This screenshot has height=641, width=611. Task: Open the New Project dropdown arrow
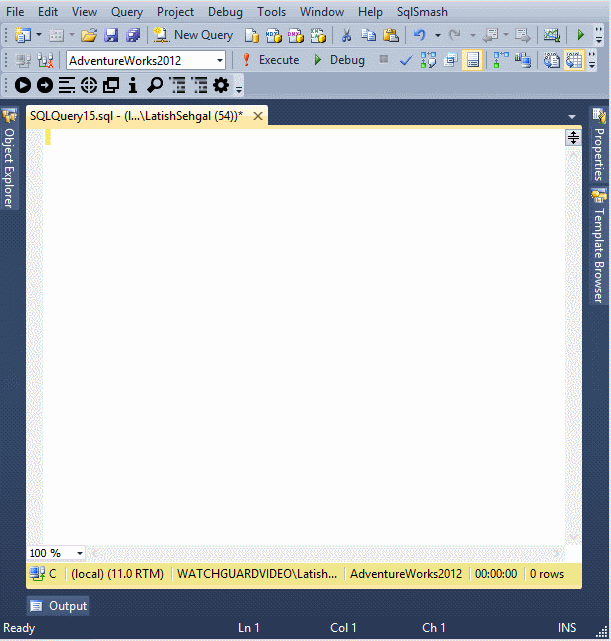(39, 35)
